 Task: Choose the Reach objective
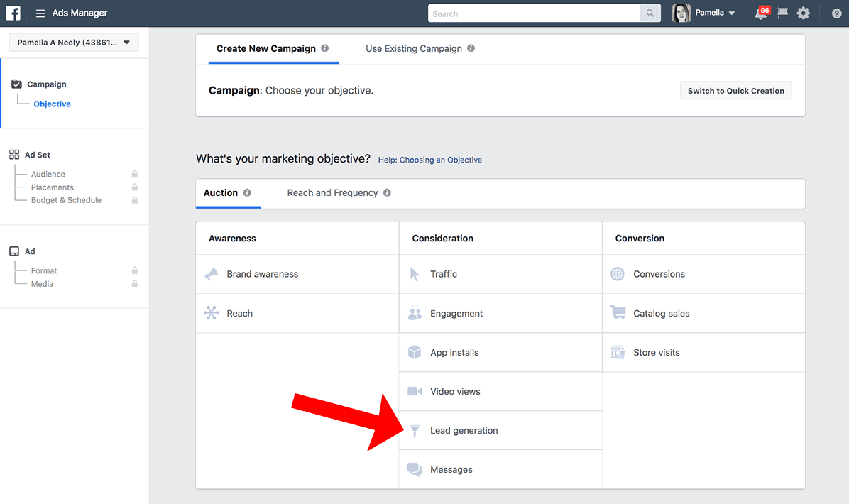[297, 314]
